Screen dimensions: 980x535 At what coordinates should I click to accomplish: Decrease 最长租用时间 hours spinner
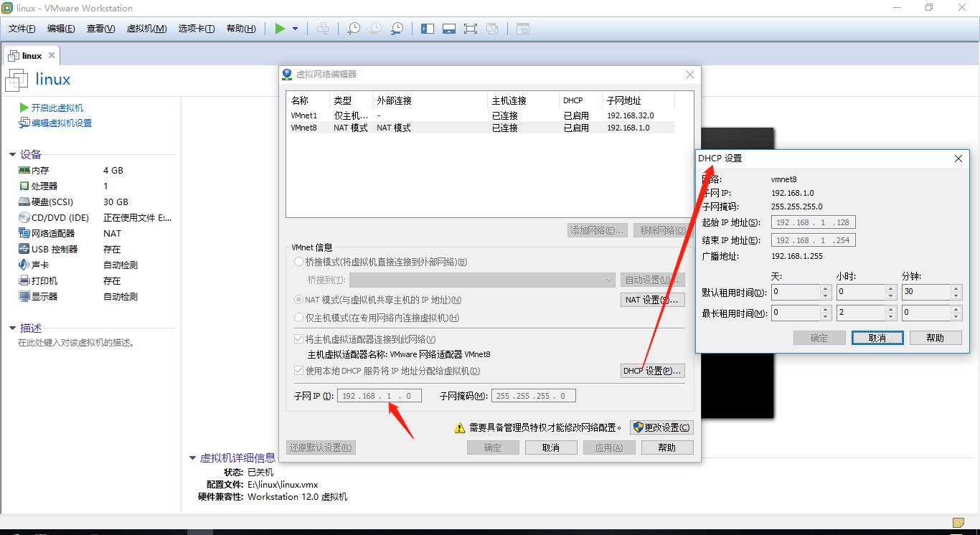point(890,316)
